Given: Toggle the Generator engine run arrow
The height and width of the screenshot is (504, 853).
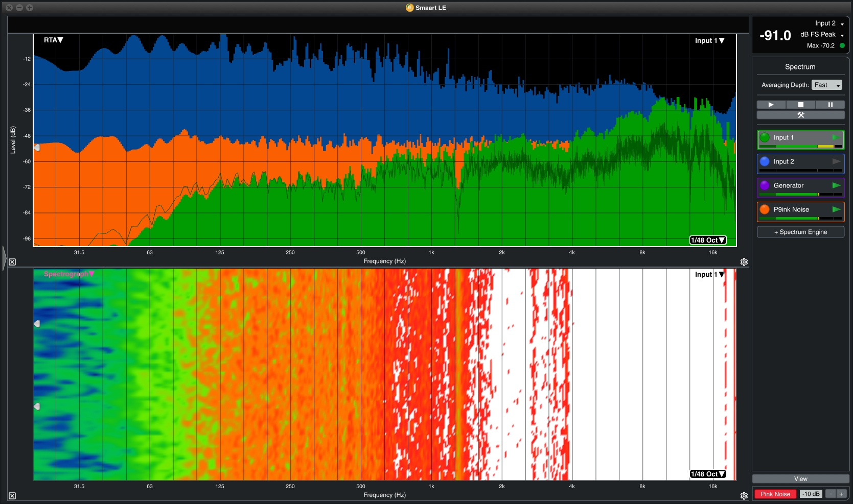Looking at the screenshot, I should 836,185.
